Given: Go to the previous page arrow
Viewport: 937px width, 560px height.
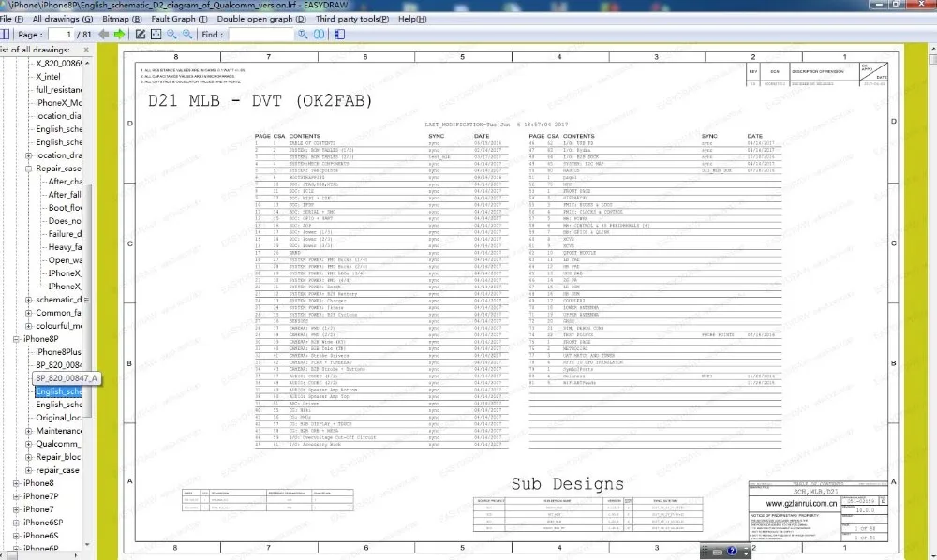Looking at the screenshot, I should [103, 34].
